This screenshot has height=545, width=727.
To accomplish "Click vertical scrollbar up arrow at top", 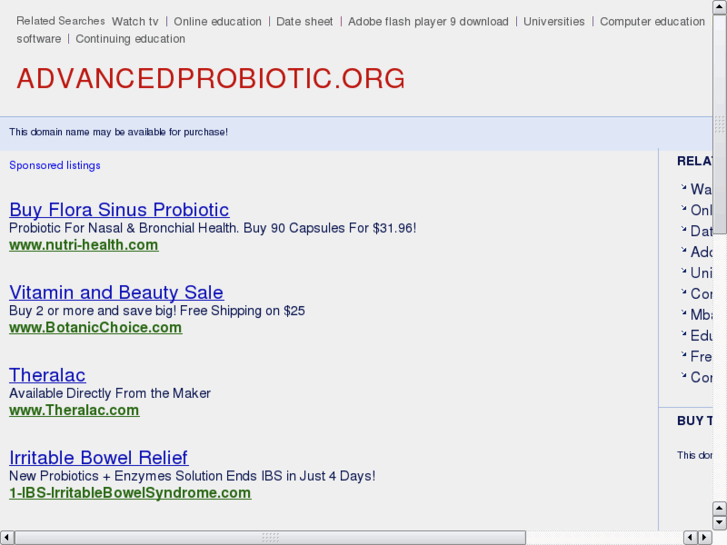I will (720, 7).
